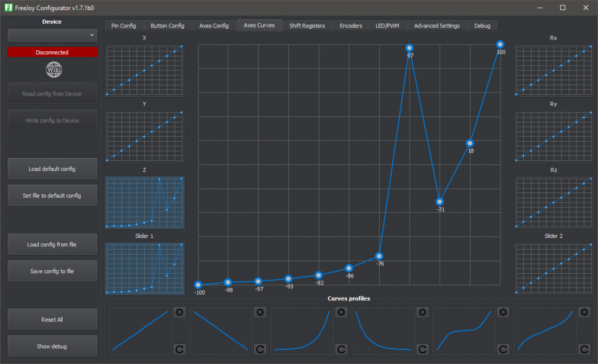598x364 pixels.
Task: Apply the linear rising curve profile
Action: point(141,331)
